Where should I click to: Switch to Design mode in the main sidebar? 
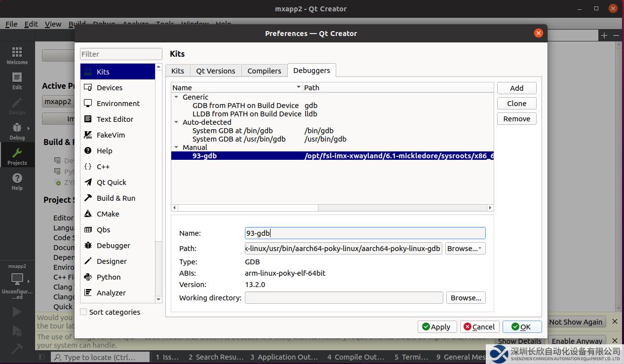(x=17, y=106)
